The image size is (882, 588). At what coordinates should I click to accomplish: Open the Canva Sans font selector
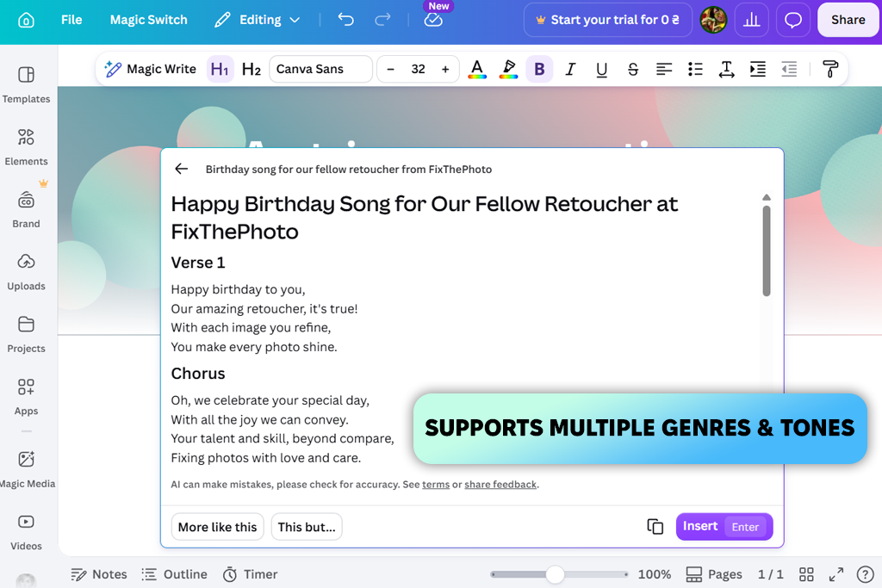320,69
